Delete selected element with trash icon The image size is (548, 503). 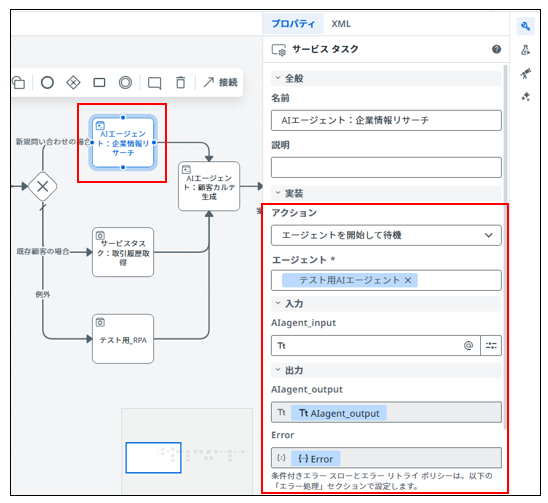tap(180, 83)
